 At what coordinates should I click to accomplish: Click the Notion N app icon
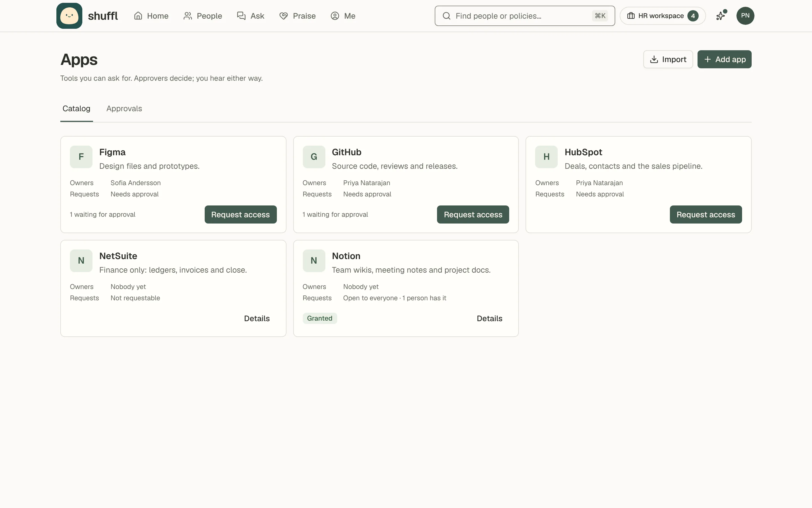314,261
